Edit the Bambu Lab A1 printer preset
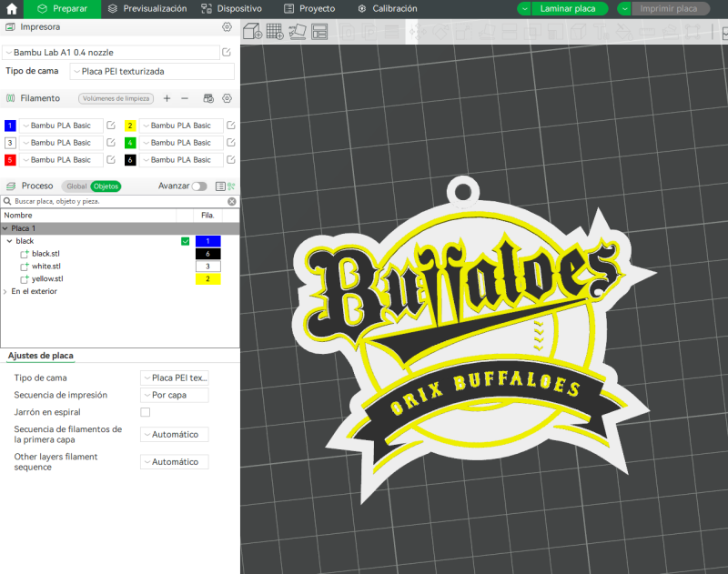The height and width of the screenshot is (574, 728). 226,53
